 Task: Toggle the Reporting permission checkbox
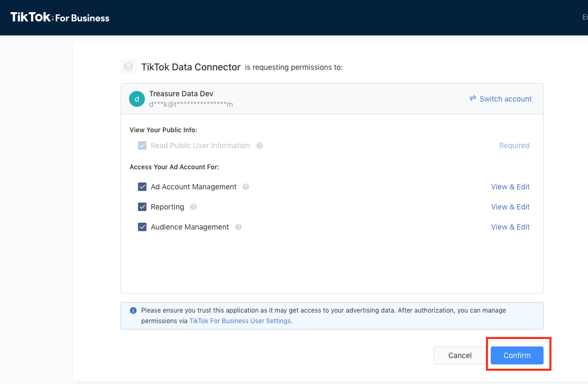(142, 207)
